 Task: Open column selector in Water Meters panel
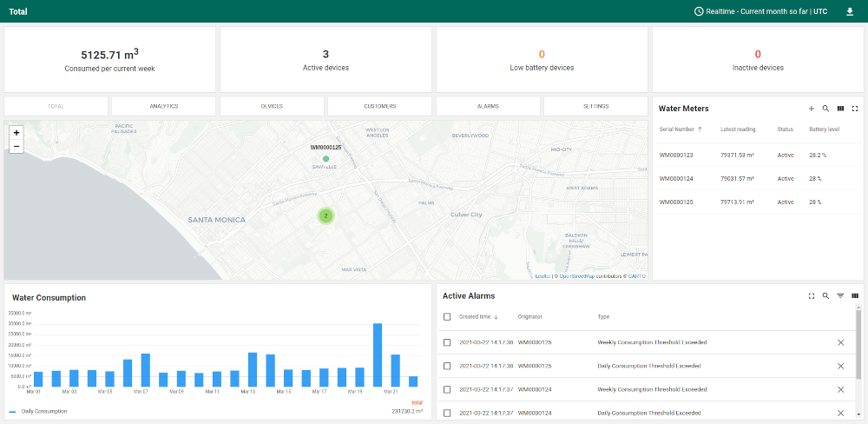tap(840, 109)
